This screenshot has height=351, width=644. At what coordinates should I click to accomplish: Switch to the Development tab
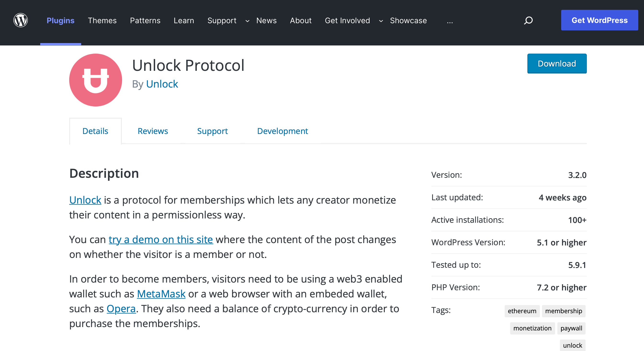(282, 131)
